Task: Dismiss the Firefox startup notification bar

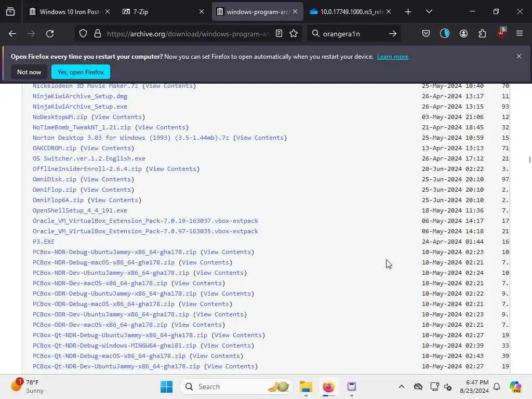Action: [x=519, y=56]
